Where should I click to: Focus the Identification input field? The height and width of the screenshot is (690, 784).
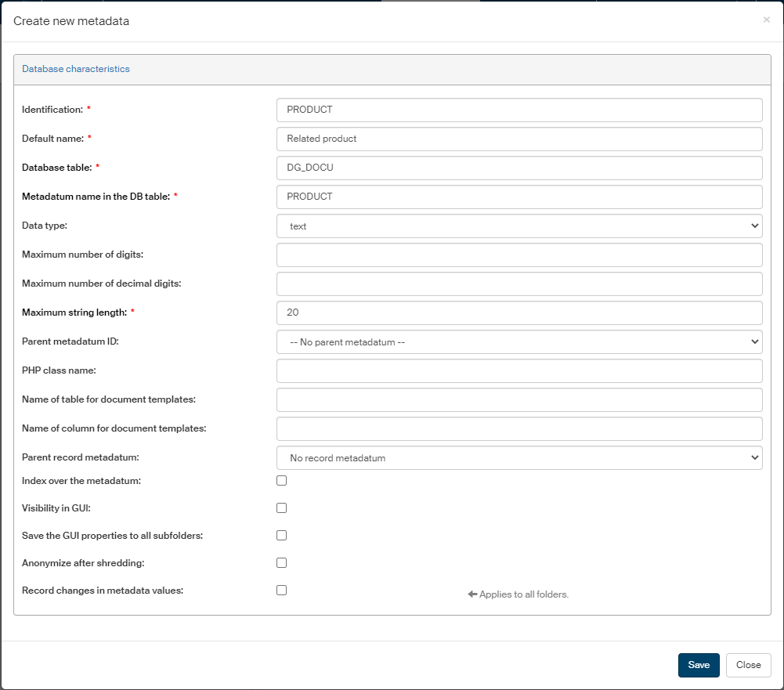pos(519,110)
